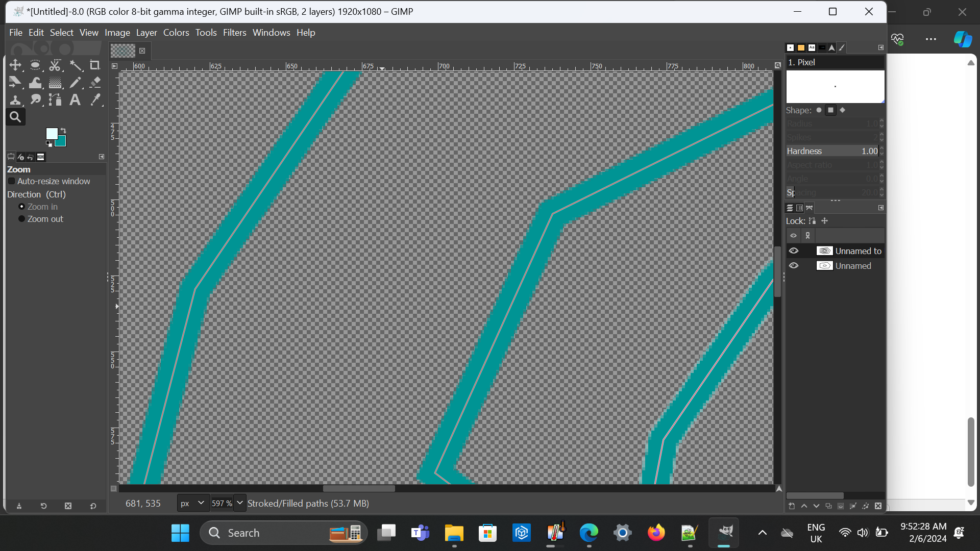Select the Text tool
Image resolution: width=980 pixels, height=551 pixels.
75,100
